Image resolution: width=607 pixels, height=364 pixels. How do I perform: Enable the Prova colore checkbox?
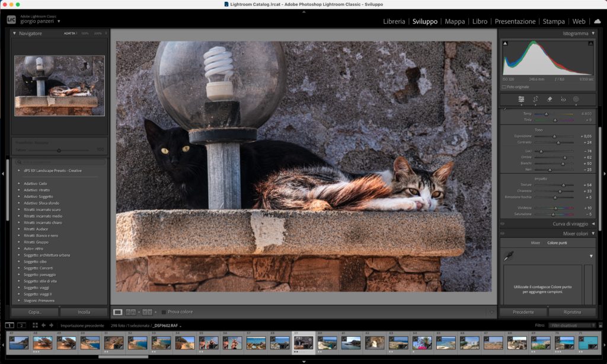(x=163, y=311)
